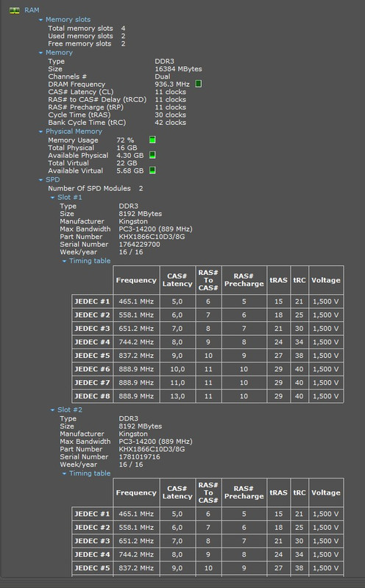
Task: Select JEDEC #4 row in Slot #2 table
Action: point(208,555)
